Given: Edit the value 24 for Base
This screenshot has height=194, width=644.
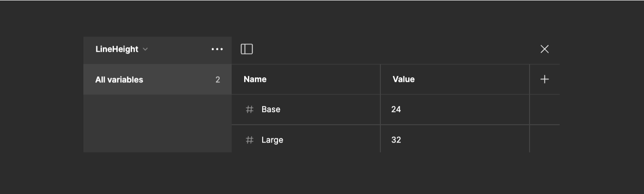Looking at the screenshot, I should pos(396,109).
